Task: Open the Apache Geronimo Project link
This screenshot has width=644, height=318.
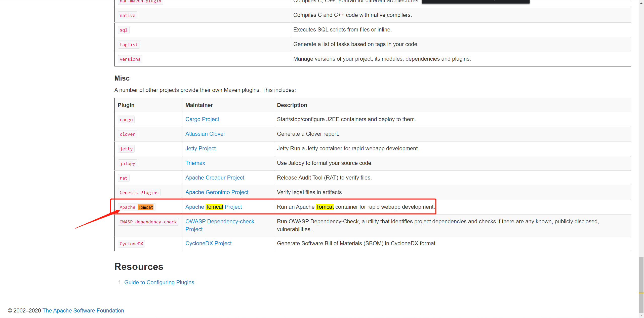Action: pyautogui.click(x=217, y=192)
